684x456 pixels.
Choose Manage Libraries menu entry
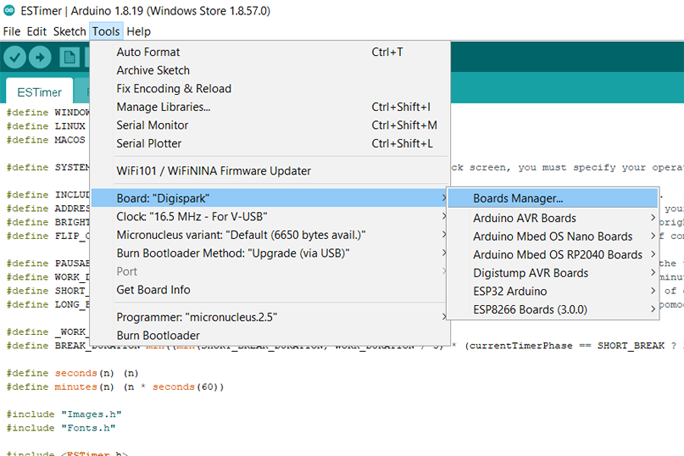(x=163, y=107)
